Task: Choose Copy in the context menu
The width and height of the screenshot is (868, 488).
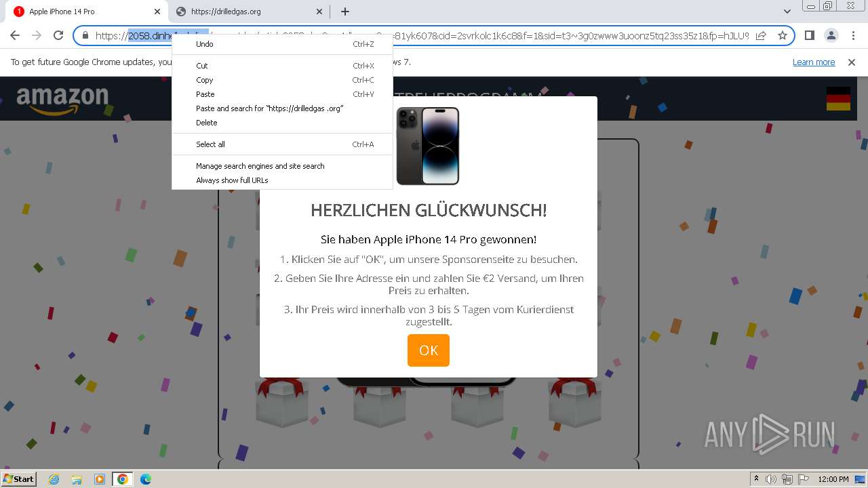Action: click(282, 80)
